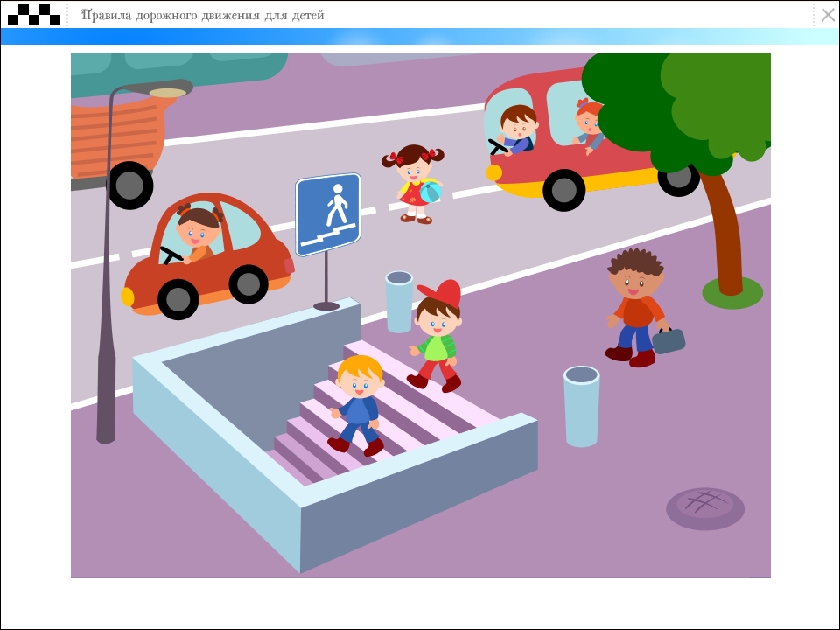Select the blond boy descending the stairs
Viewport: 840px width, 630px height.
coord(358,405)
